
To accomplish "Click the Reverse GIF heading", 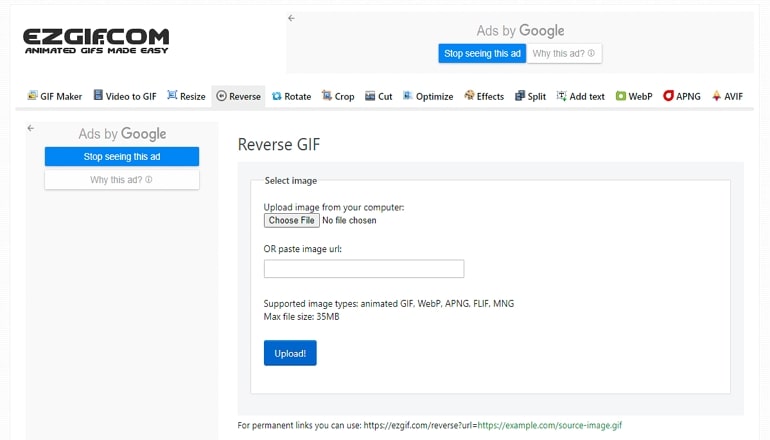I will (x=279, y=144).
